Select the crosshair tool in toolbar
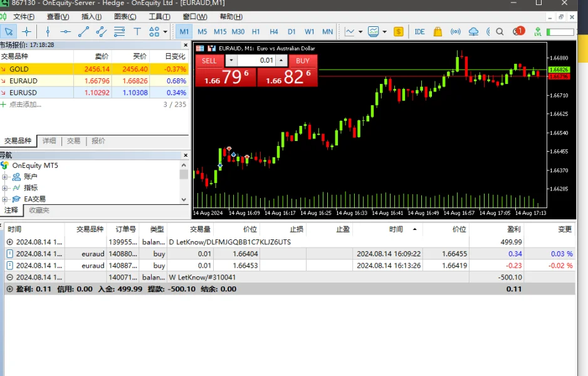Screen dimensions: 588x376 (x=26, y=31)
